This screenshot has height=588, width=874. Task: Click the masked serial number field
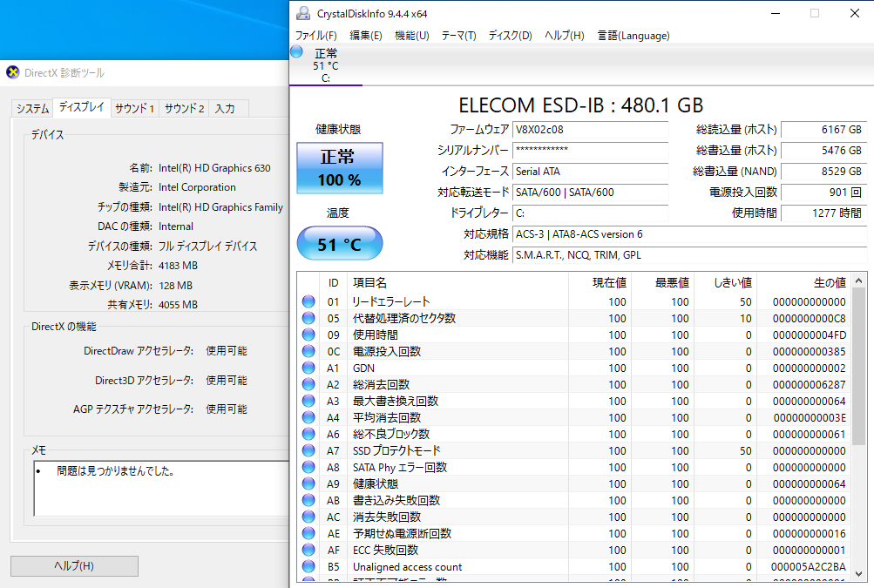coord(590,151)
